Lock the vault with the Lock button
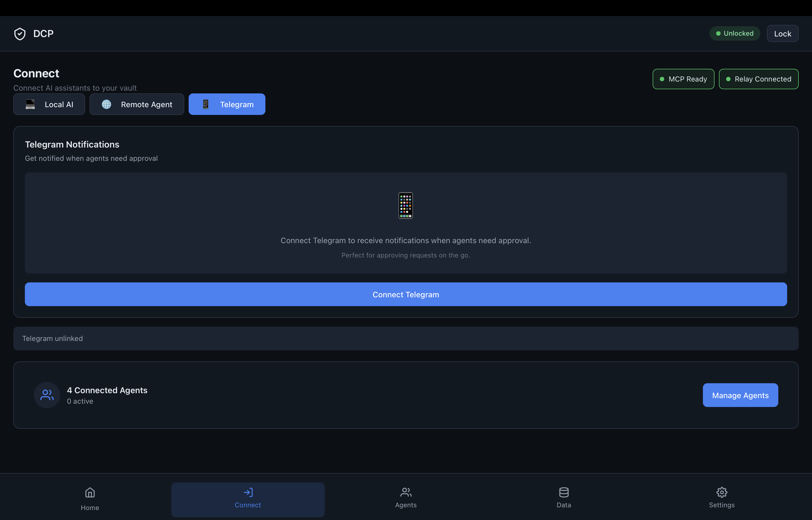Screen dimensions: 812x520 click(x=782, y=33)
